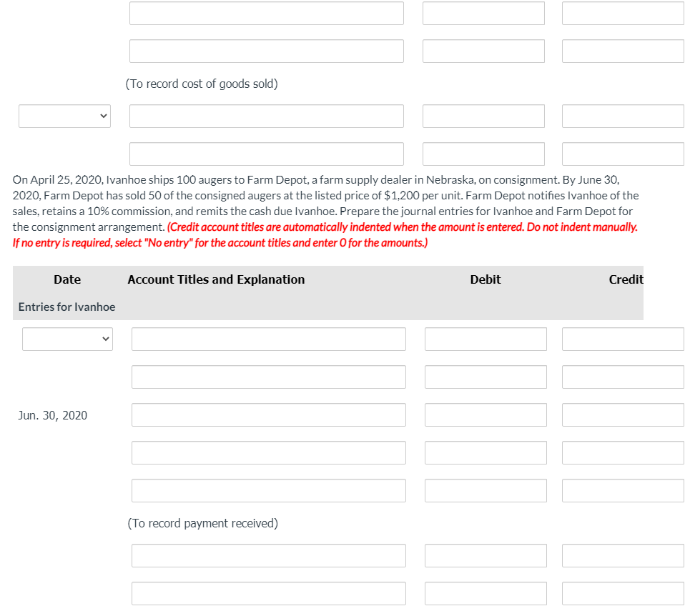Open the date dropdown under Entries for Ivanhoe
Screen dimensions: 690x616
(67, 339)
